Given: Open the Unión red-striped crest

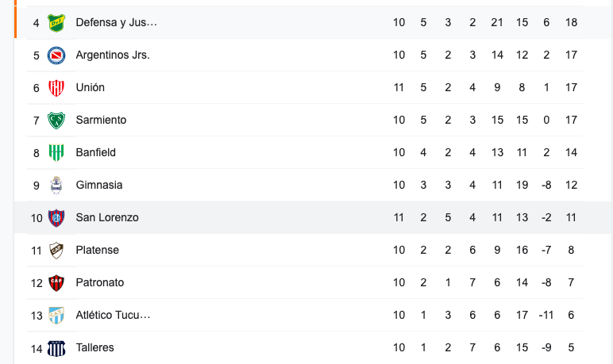Looking at the screenshot, I should 56,87.
